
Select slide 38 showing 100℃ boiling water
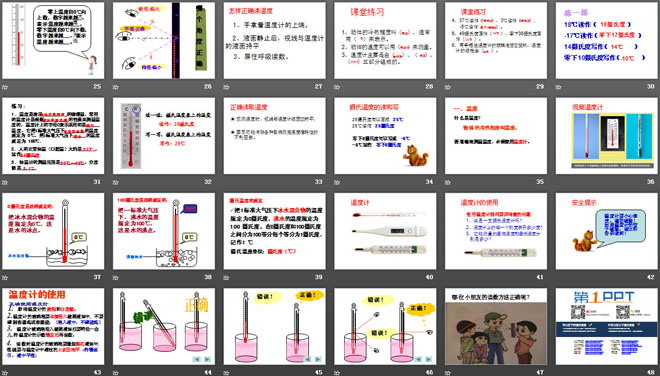click(x=164, y=231)
